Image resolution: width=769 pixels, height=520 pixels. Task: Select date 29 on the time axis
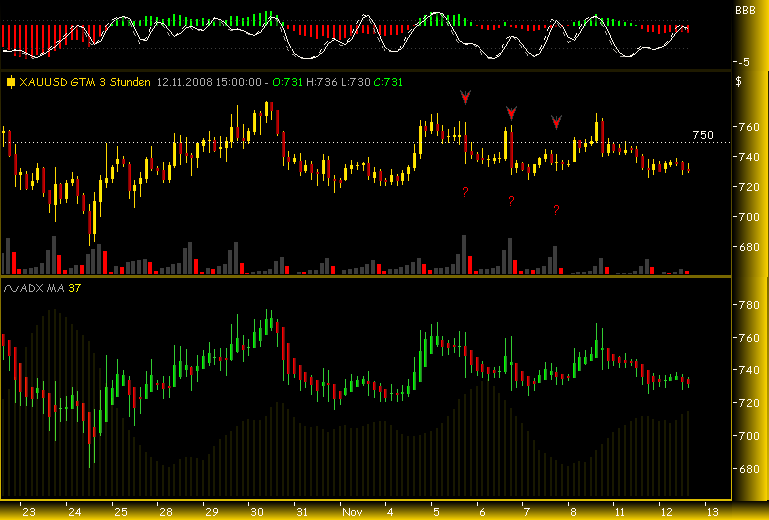click(211, 512)
